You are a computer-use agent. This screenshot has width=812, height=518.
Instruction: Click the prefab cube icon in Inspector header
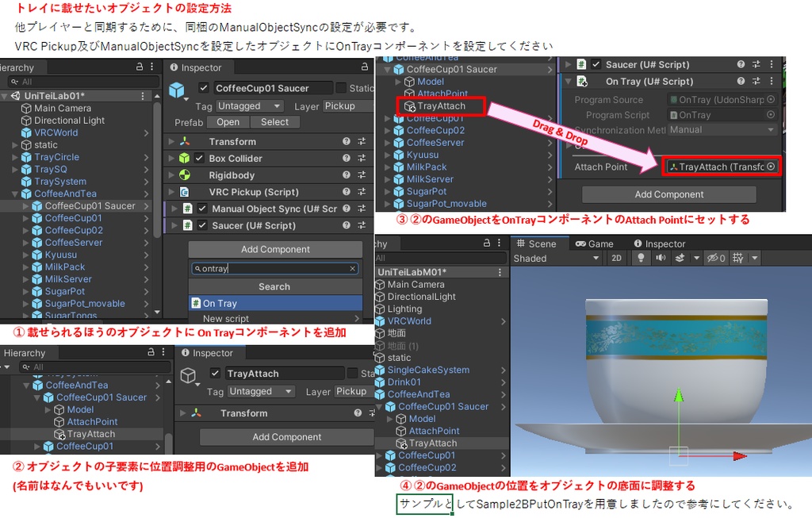coord(177,88)
